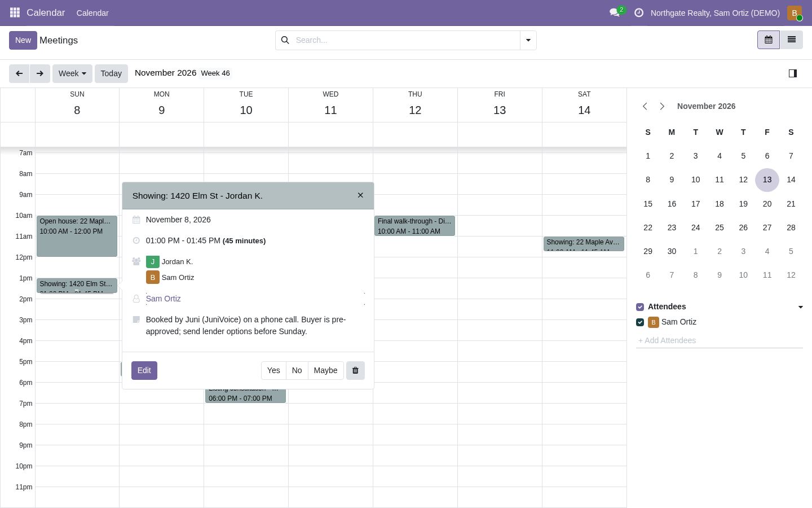Toggle Sam Ortiz attendee checkbox
Viewport: 812px width, 508px height.
640,322
